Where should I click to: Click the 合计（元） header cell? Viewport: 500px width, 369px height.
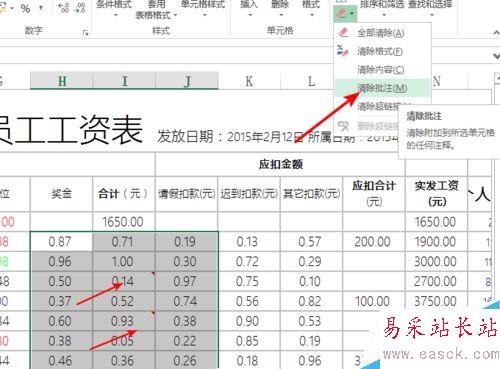click(124, 194)
